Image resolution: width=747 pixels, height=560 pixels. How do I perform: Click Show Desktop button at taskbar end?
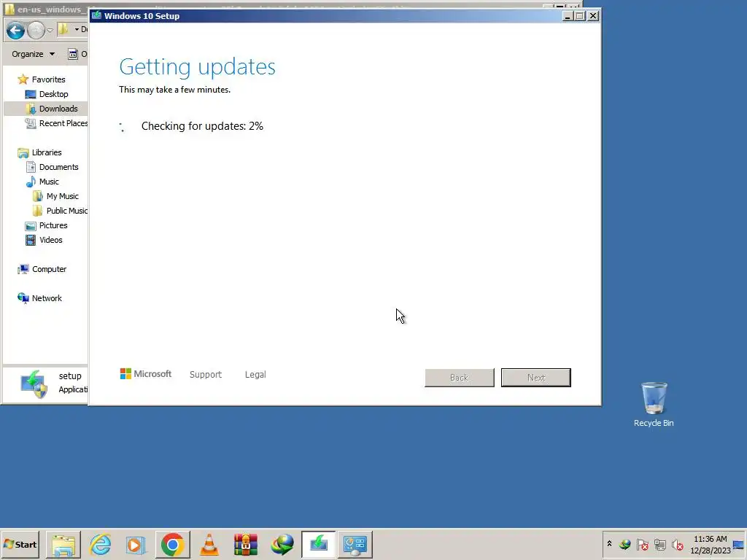[739, 545]
